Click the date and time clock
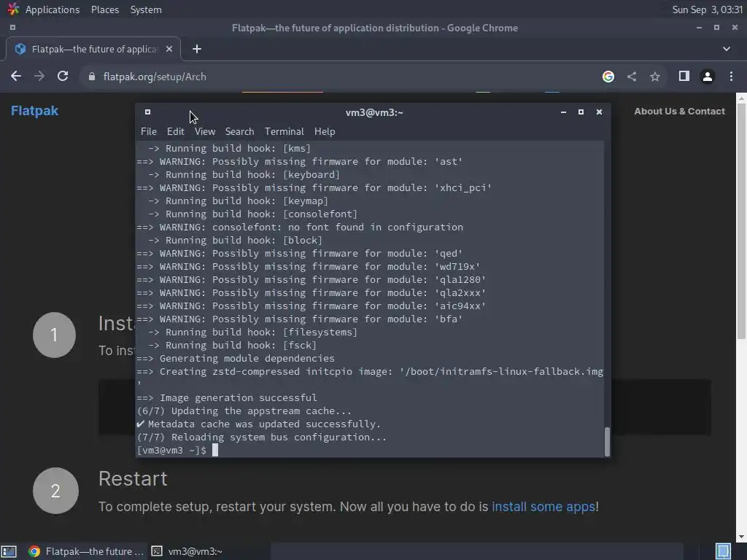Screen dimensions: 747x560 707,9
